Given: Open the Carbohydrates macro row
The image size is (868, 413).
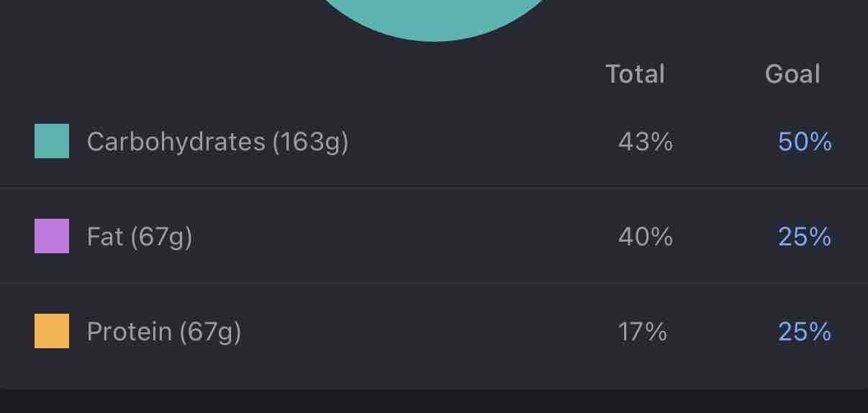Looking at the screenshot, I should (x=434, y=141).
